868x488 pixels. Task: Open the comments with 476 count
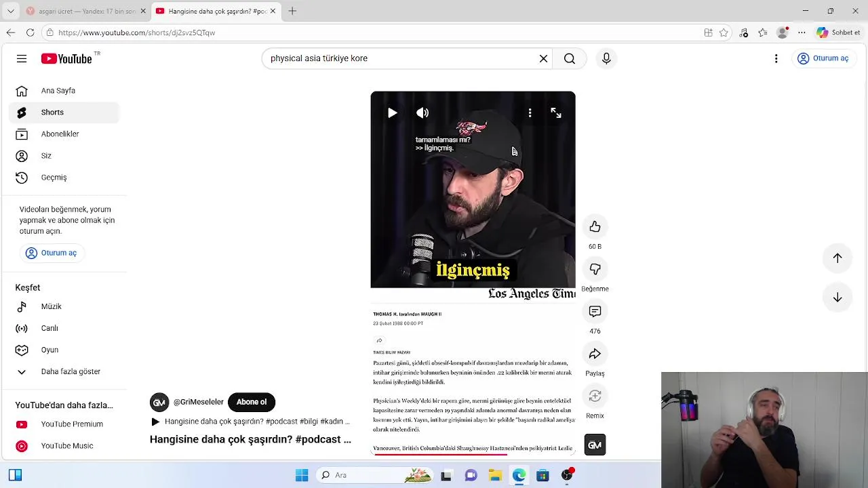pyautogui.click(x=595, y=311)
